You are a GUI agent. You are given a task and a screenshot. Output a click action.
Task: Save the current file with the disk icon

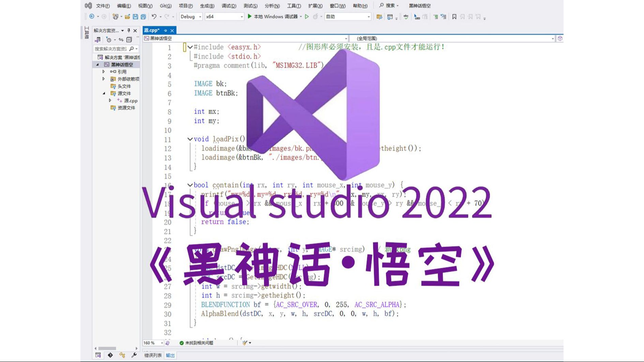[x=135, y=16]
